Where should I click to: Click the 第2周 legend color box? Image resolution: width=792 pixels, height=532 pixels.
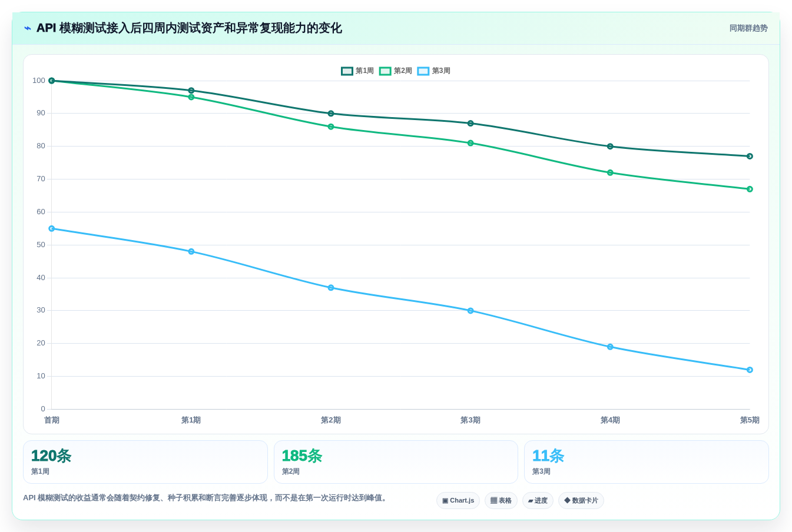[385, 71]
